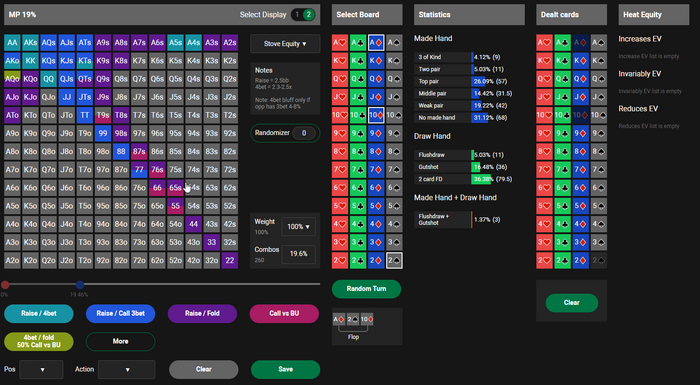Select Jack of spades in Select Board

point(394,97)
